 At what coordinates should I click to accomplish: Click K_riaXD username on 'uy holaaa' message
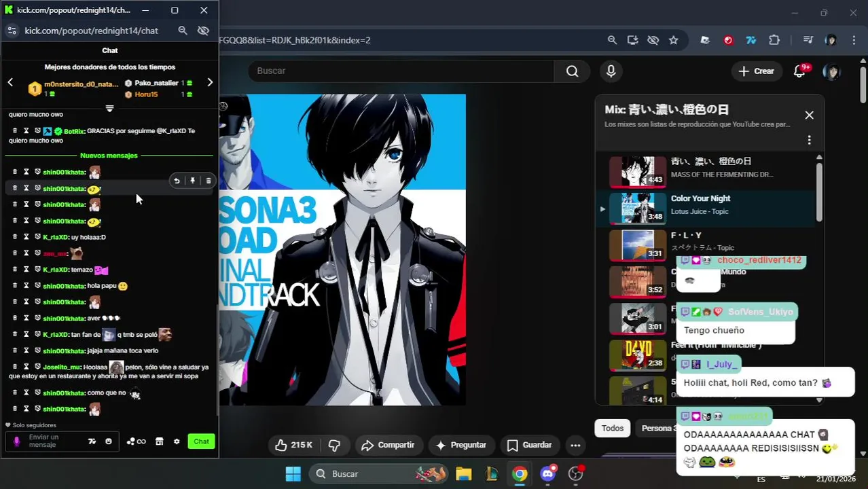pos(56,237)
